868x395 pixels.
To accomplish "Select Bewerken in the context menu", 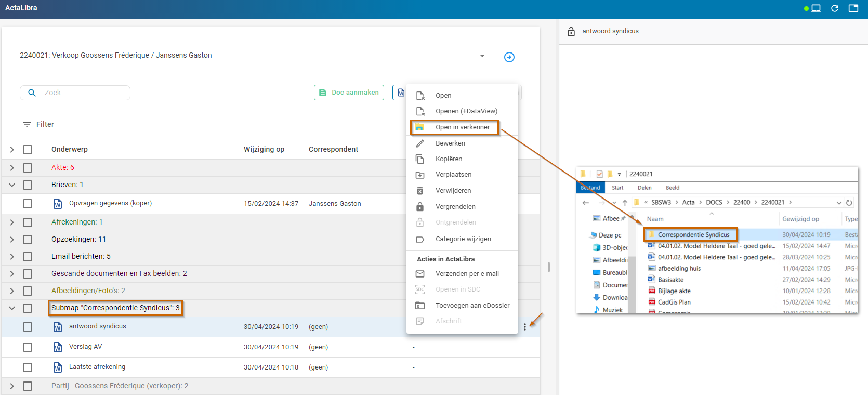I will point(462,143).
